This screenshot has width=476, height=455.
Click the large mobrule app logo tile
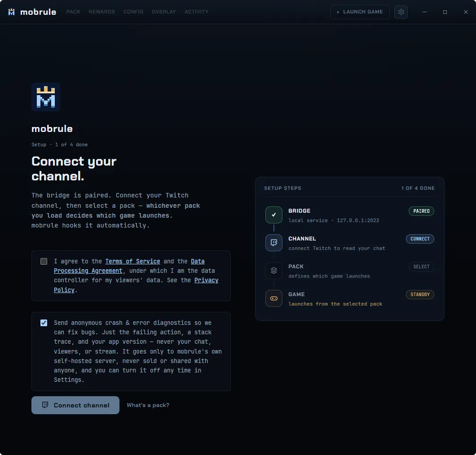pos(46,97)
